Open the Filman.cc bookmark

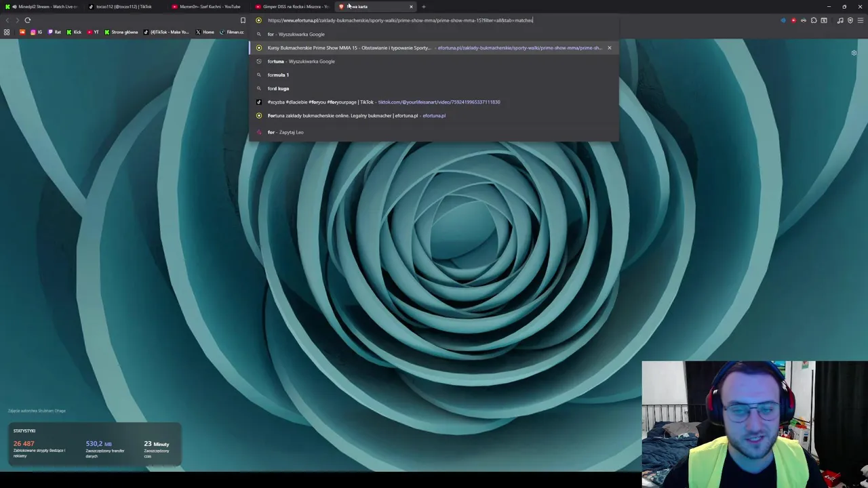(x=231, y=32)
